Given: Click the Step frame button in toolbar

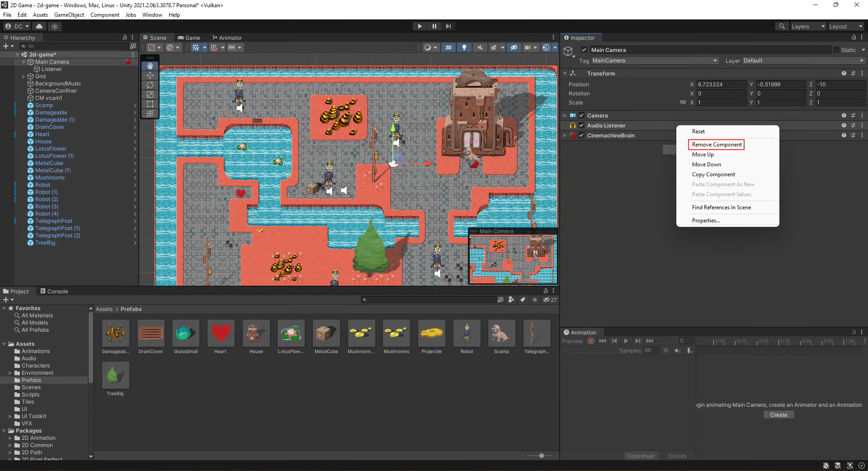Looking at the screenshot, I should pyautogui.click(x=448, y=26).
